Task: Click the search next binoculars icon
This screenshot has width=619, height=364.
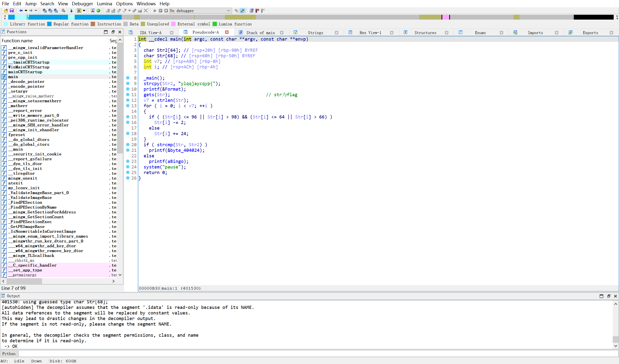Action: coord(63,11)
